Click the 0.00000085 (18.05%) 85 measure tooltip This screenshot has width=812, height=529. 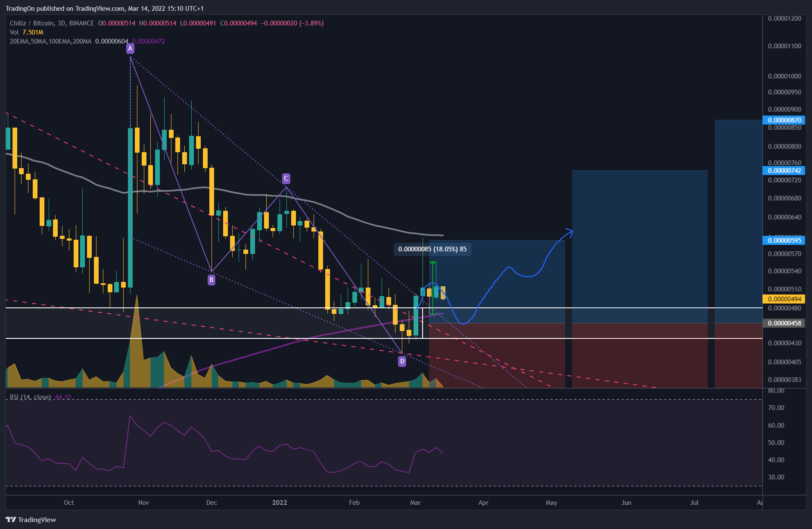coord(432,249)
